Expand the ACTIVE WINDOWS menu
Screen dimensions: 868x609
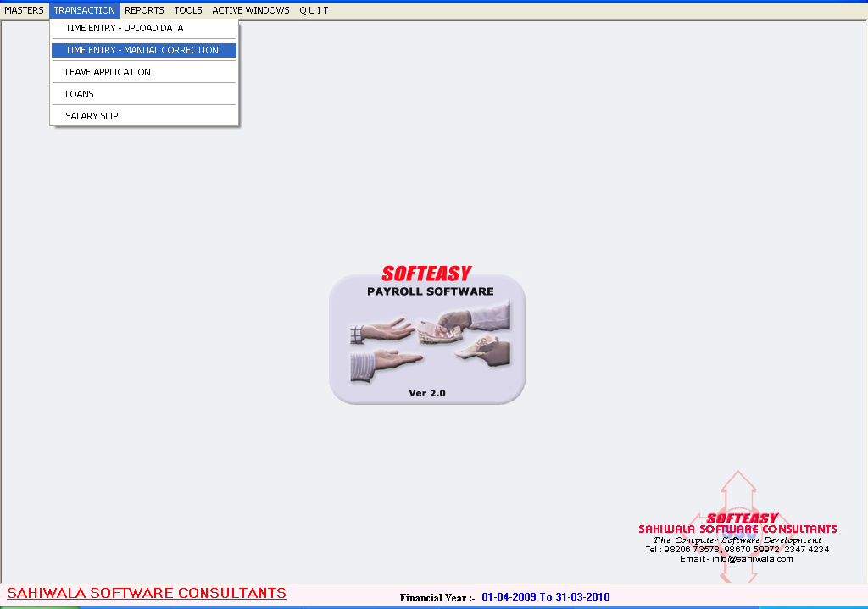click(x=250, y=10)
